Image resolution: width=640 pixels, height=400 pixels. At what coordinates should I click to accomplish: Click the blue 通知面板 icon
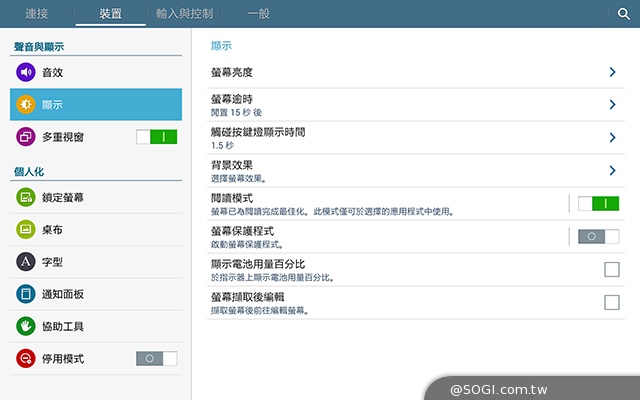click(x=26, y=294)
